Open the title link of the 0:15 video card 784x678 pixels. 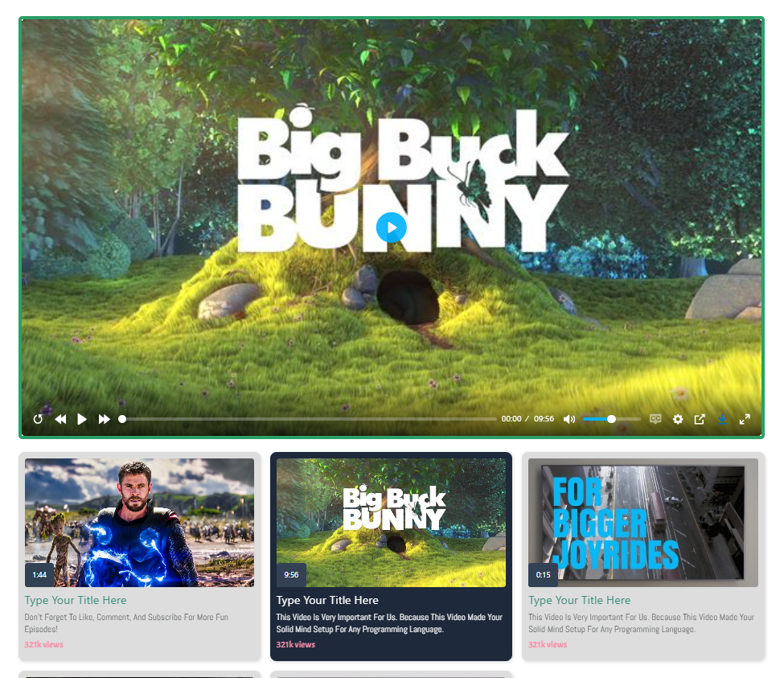(x=580, y=600)
